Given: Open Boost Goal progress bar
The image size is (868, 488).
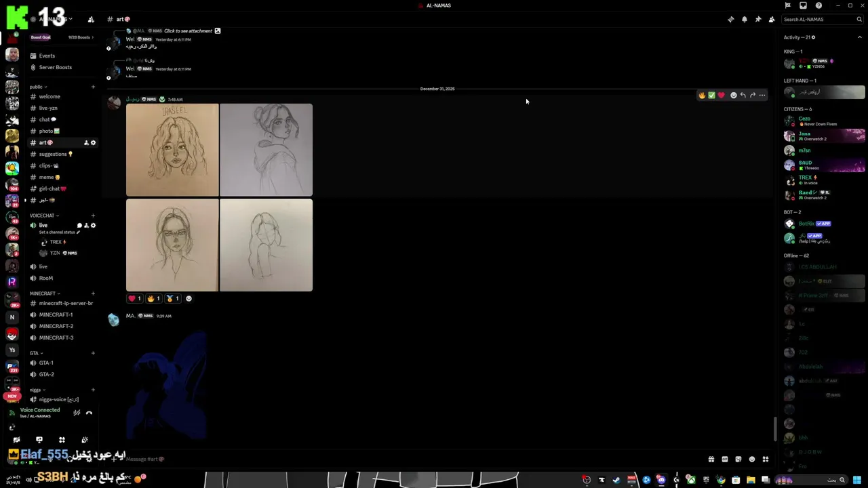Looking at the screenshot, I should (61, 37).
